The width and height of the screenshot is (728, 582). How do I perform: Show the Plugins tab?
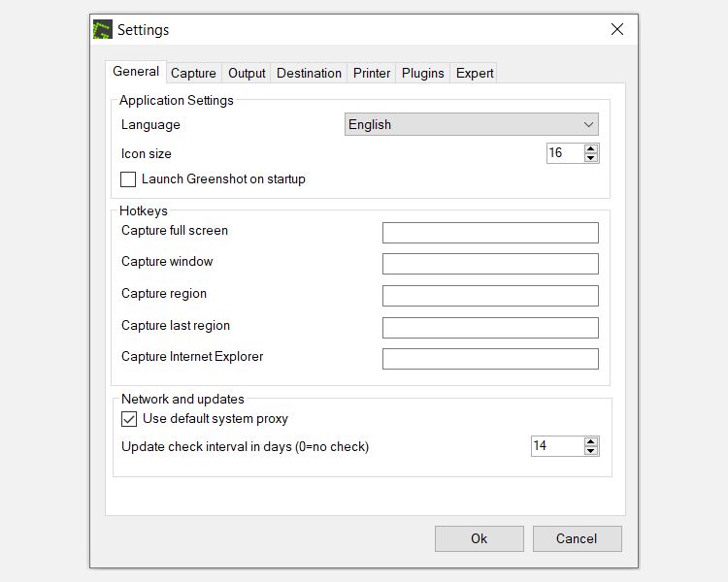tap(423, 73)
